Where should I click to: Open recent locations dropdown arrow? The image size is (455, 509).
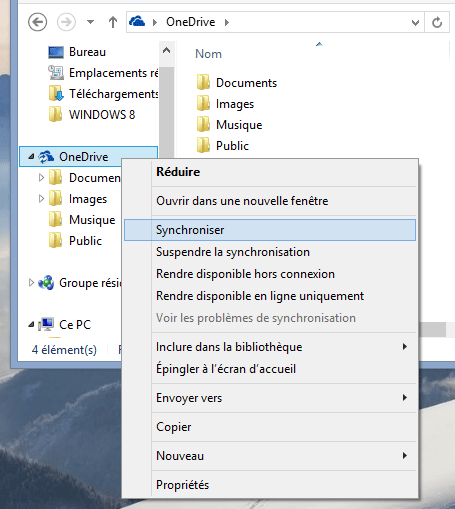(x=90, y=22)
